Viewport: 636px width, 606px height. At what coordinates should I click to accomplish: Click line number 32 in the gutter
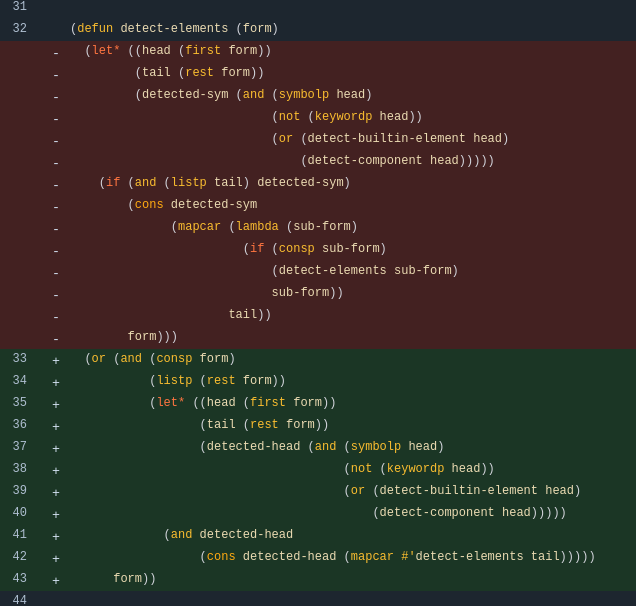[20, 29]
